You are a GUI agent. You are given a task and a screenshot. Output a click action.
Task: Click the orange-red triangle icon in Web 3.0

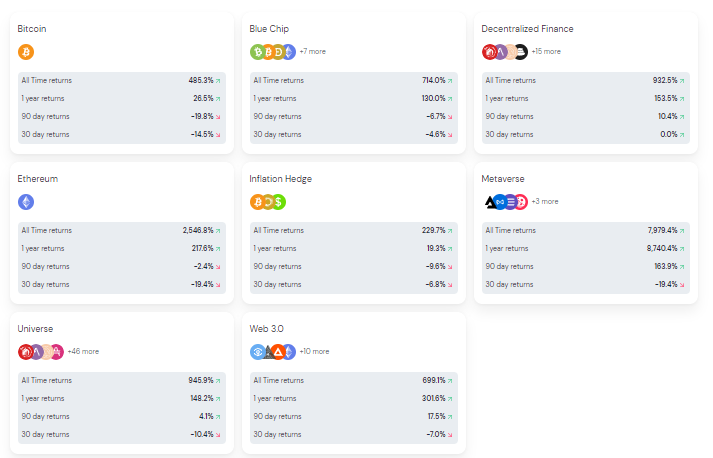tap(278, 352)
